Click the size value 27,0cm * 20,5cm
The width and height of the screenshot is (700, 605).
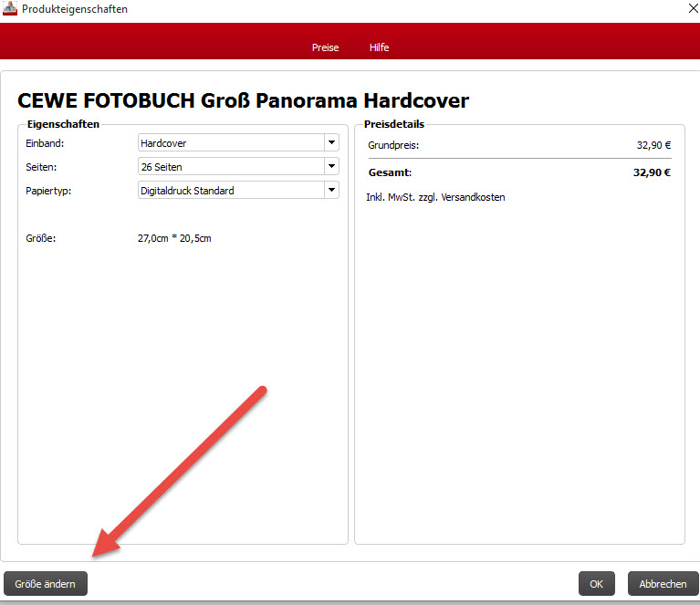[x=174, y=238]
